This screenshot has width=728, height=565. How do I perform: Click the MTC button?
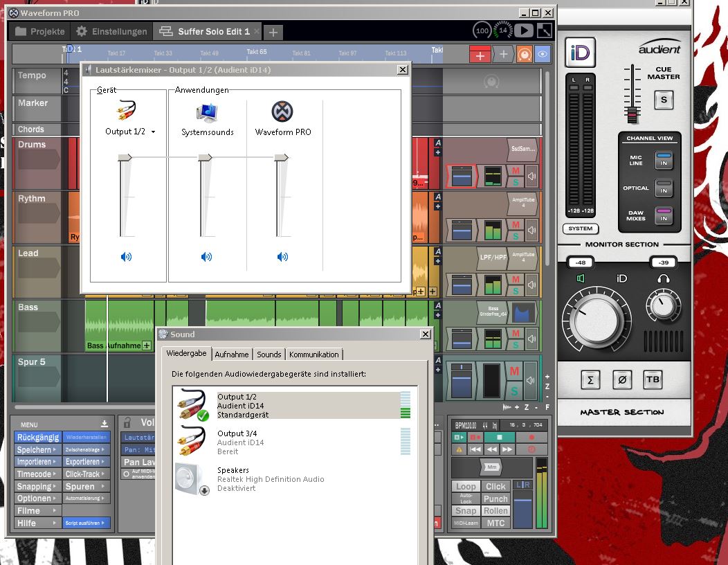tap(495, 523)
